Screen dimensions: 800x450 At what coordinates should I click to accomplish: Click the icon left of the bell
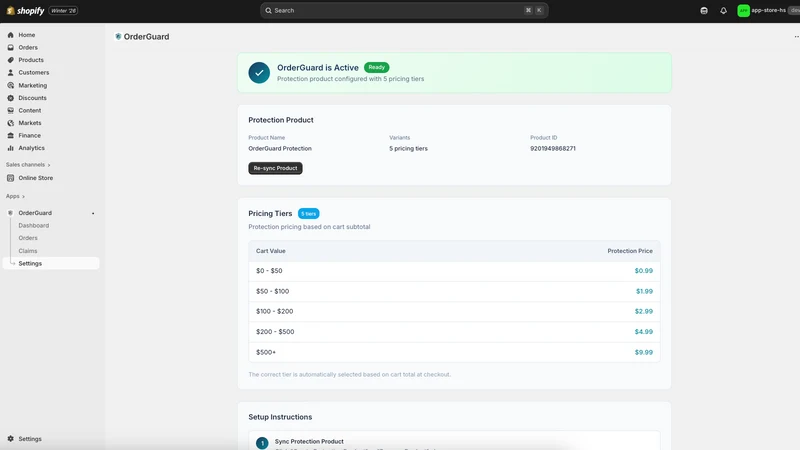click(704, 10)
